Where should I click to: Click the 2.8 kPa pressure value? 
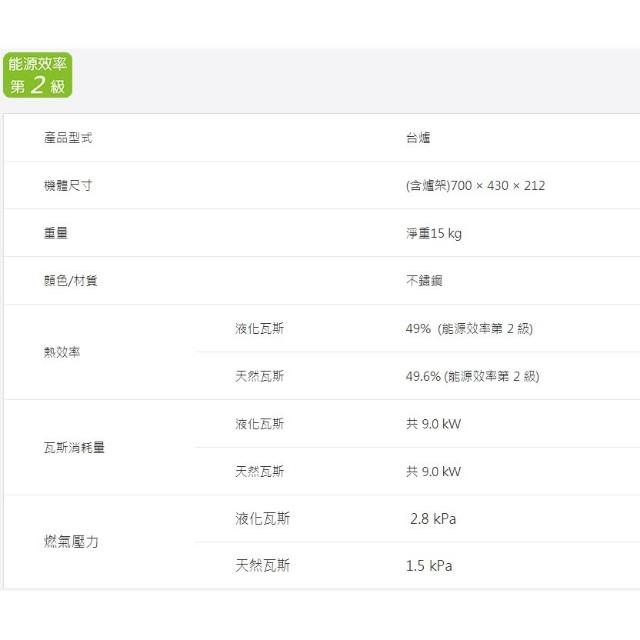point(434,519)
